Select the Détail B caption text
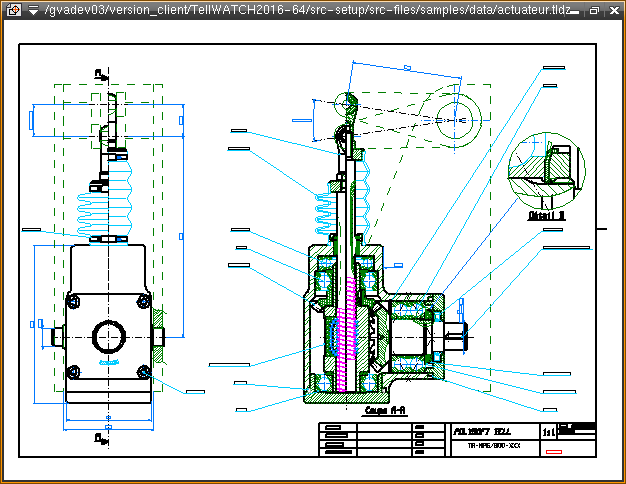The image size is (626, 484). 547,214
